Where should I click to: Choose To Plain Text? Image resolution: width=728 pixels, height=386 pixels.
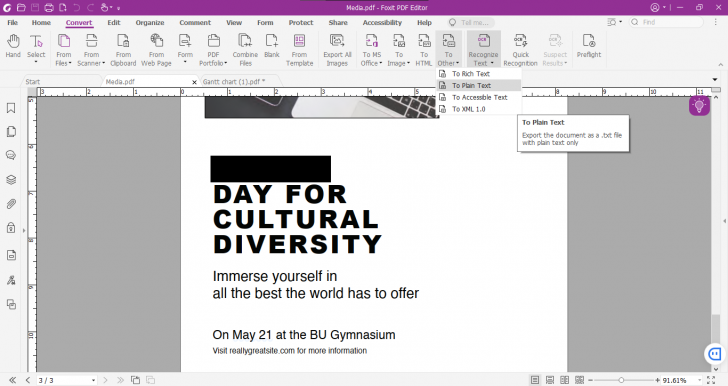click(x=479, y=85)
